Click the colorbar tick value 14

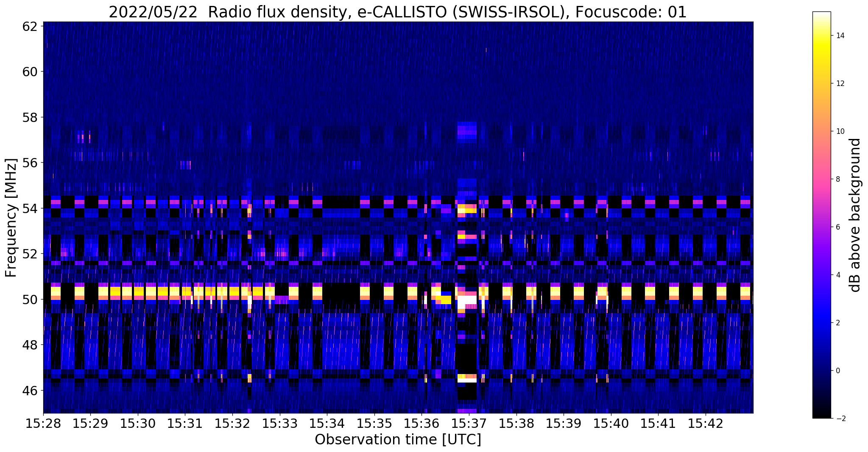click(x=840, y=36)
